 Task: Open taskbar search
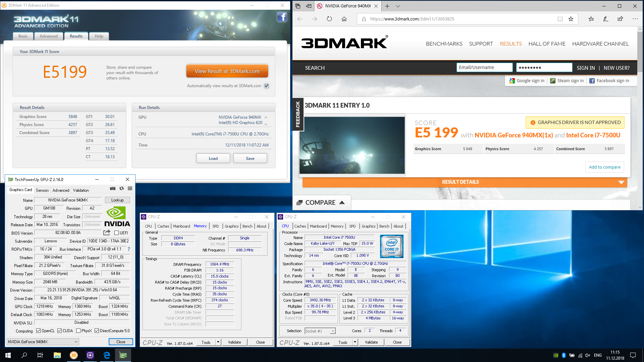pos(24,355)
